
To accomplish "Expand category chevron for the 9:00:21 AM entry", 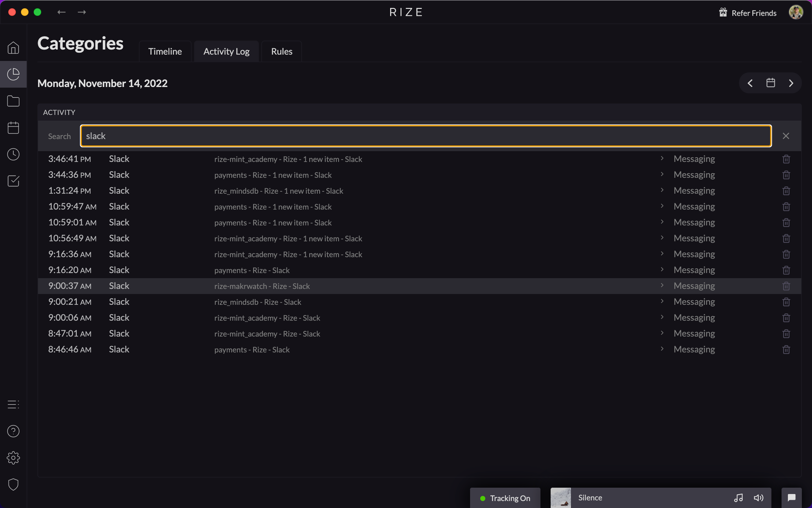I will point(662,301).
